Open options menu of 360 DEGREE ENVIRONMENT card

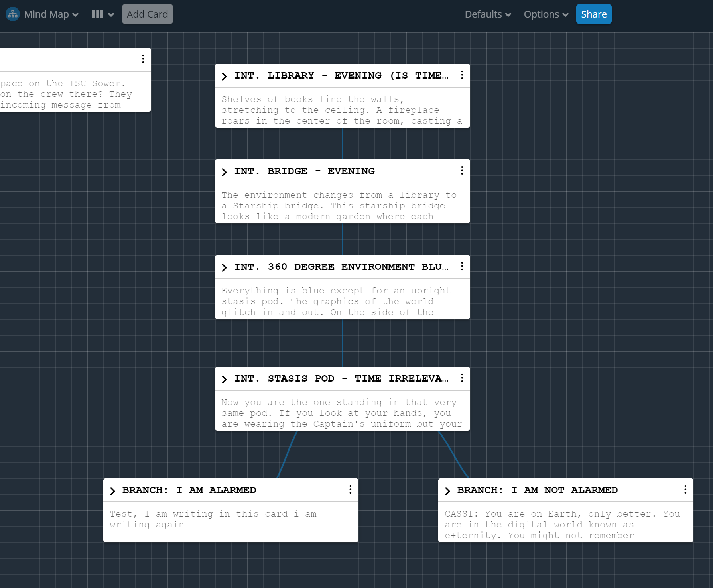click(x=462, y=266)
